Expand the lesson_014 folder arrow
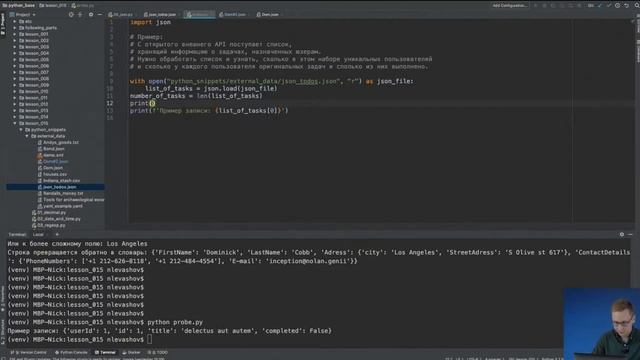Image resolution: width=640 pixels, height=360 pixels. click(15, 117)
